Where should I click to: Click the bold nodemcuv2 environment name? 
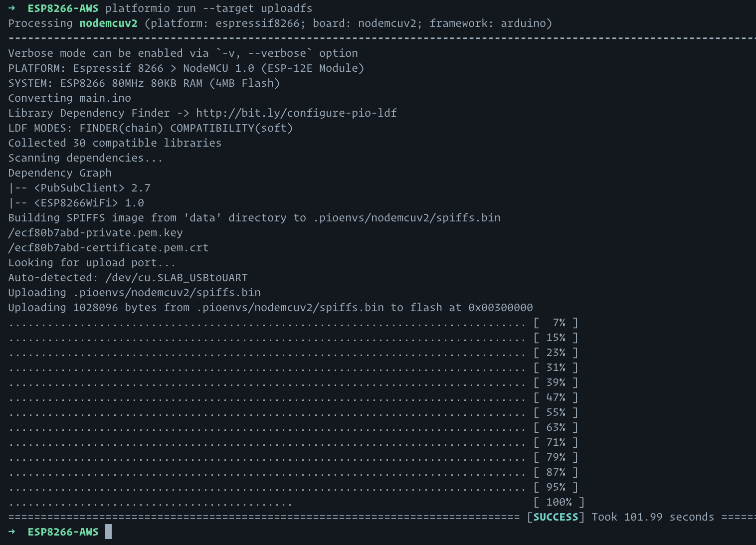(x=108, y=23)
